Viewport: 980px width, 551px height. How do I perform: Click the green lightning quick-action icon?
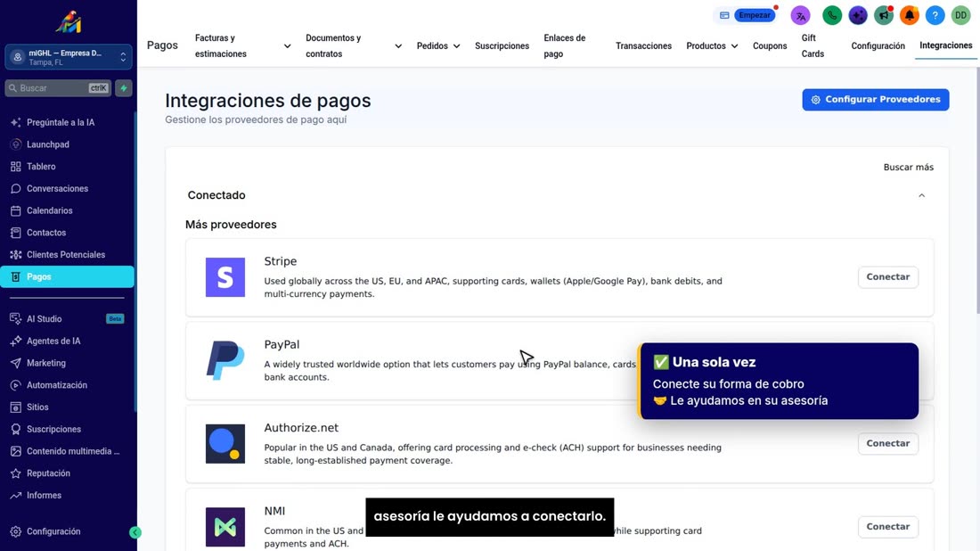tap(124, 88)
